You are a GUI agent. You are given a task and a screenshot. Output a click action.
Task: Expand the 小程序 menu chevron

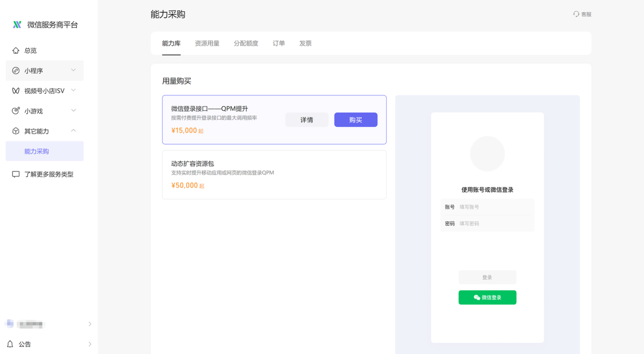(x=73, y=70)
